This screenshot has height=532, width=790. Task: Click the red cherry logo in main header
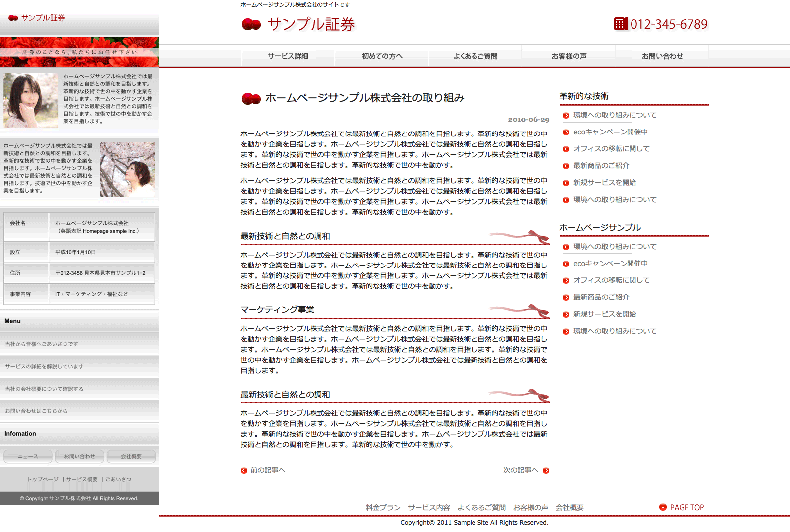coord(251,24)
